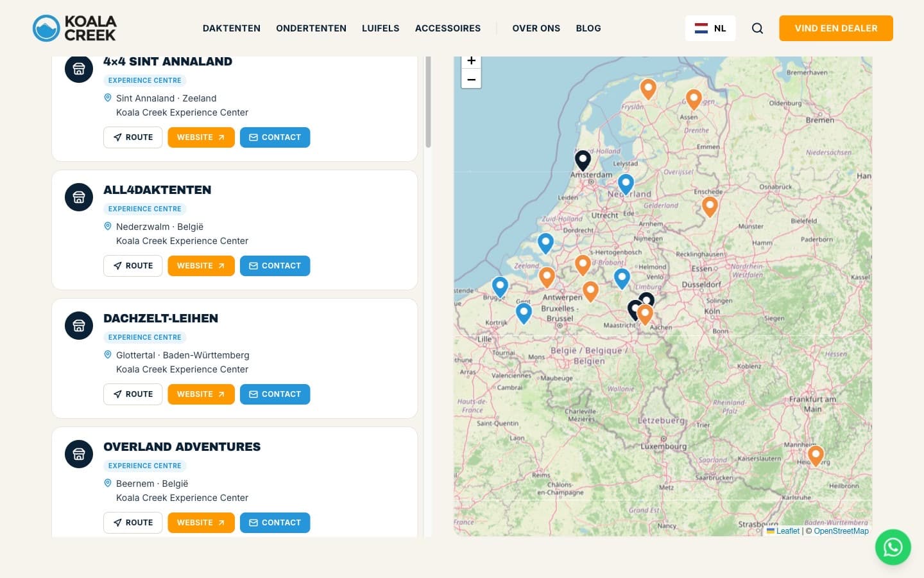Image resolution: width=924 pixels, height=578 pixels.
Task: Open the Koala Creek logo homepage
Action: [74, 28]
